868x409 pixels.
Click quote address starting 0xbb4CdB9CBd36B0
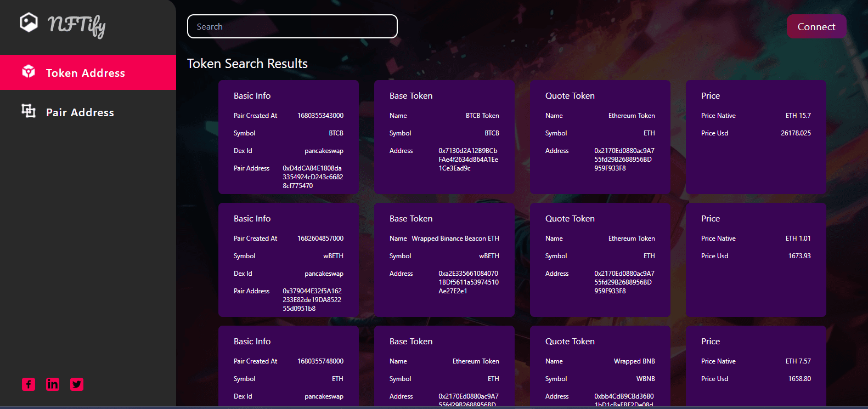coord(624,400)
